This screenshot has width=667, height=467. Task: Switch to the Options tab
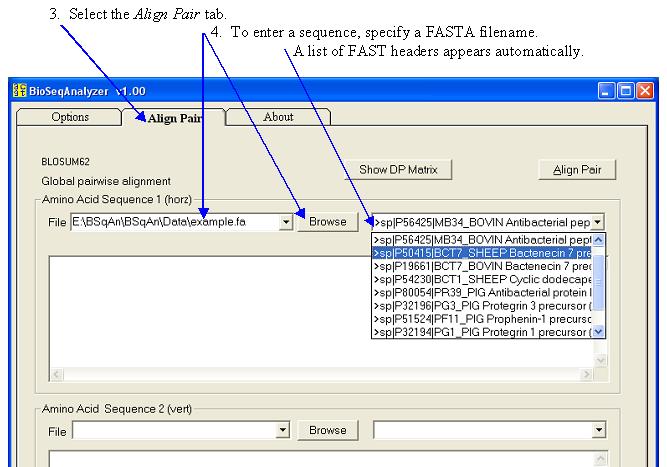[69, 117]
